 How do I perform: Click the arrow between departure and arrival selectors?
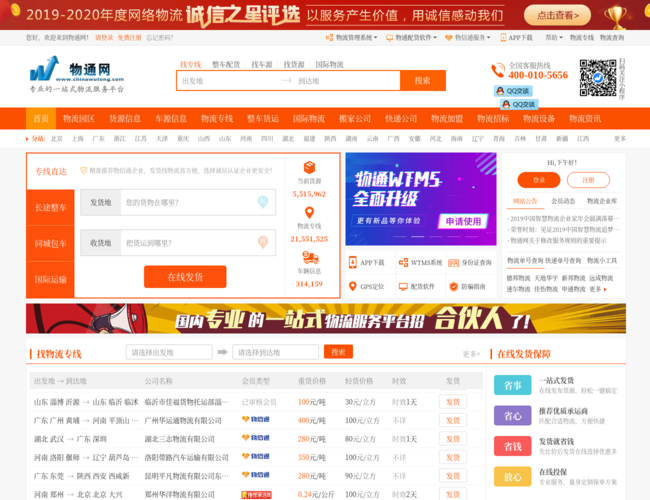pyautogui.click(x=223, y=352)
